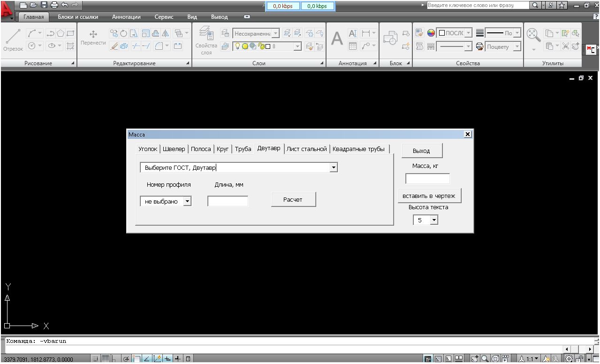The image size is (600, 364).
Task: Toggle model space button in status bar
Action: coord(428,359)
